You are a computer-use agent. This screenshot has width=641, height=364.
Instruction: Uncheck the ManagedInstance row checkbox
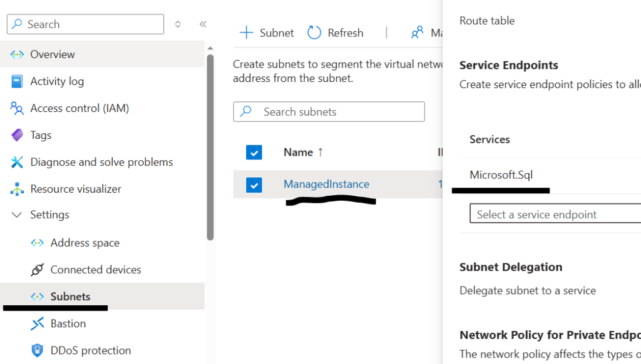pyautogui.click(x=254, y=185)
